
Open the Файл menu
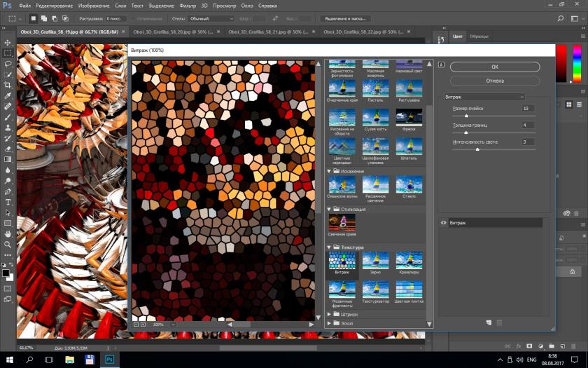pyautogui.click(x=24, y=6)
